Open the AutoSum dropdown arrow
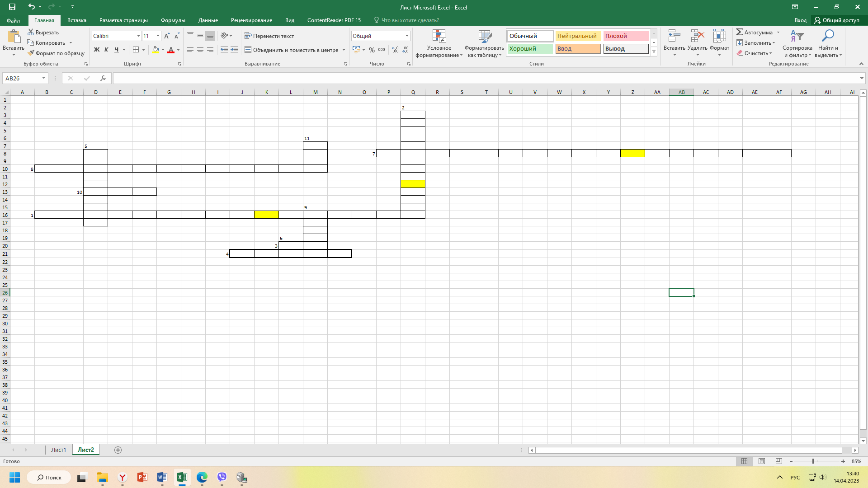 (778, 32)
